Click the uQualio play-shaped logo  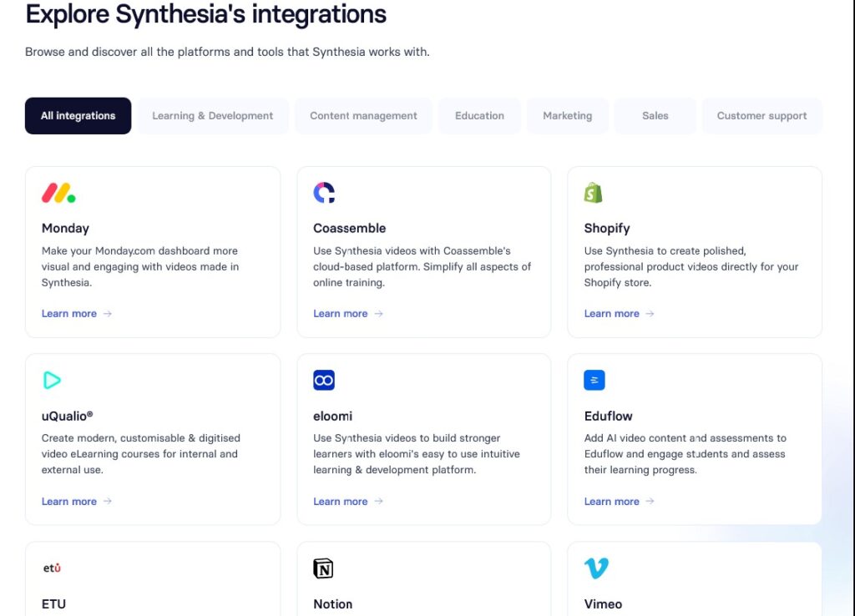tap(52, 380)
